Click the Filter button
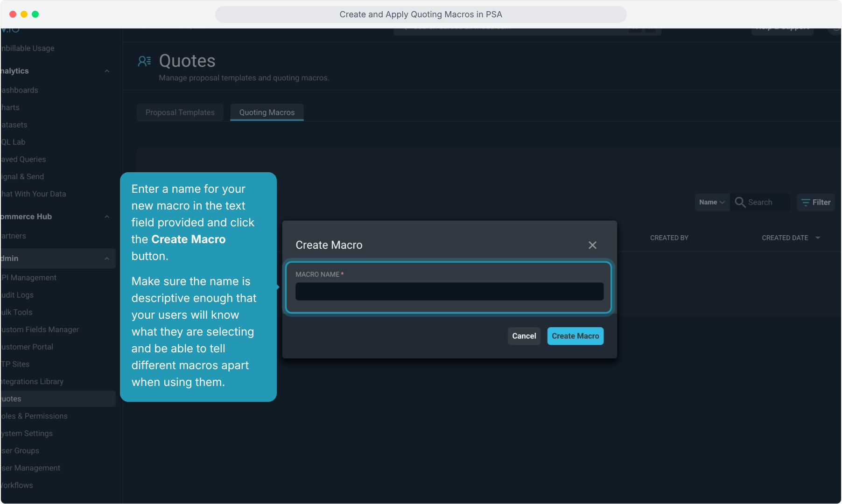The image size is (842, 504). coord(816,203)
